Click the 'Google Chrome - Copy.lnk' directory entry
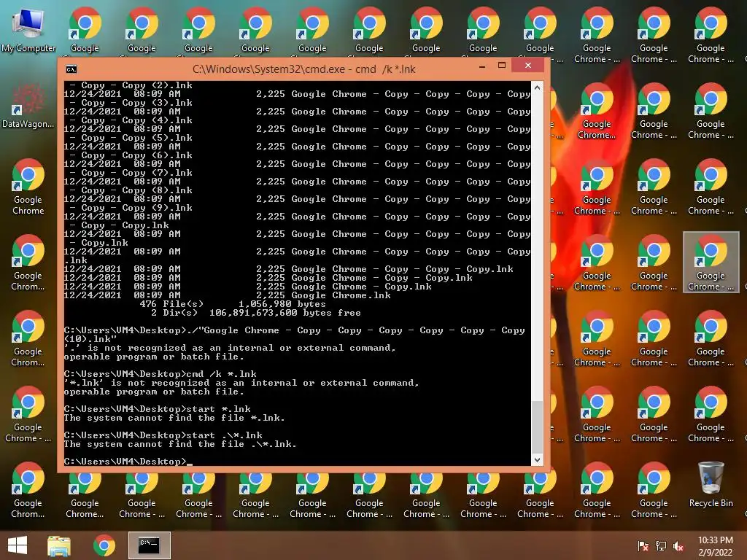 [248, 287]
